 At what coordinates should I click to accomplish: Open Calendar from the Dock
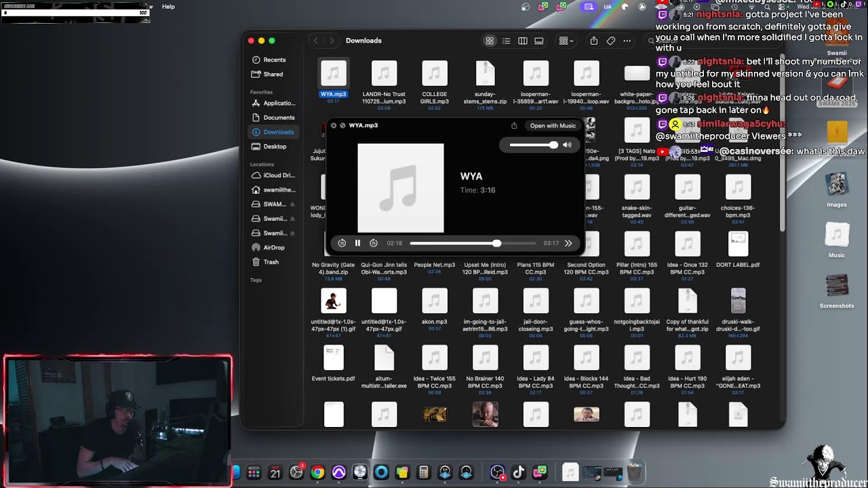[275, 472]
